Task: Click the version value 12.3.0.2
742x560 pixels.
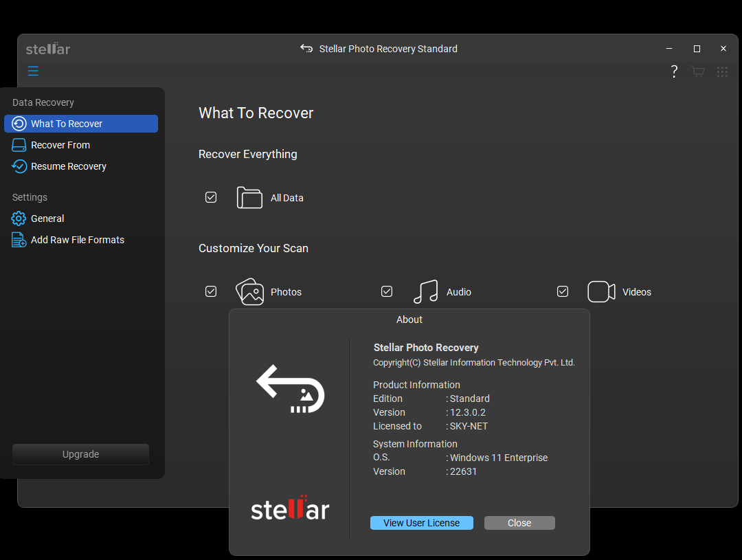Action: [x=468, y=412]
